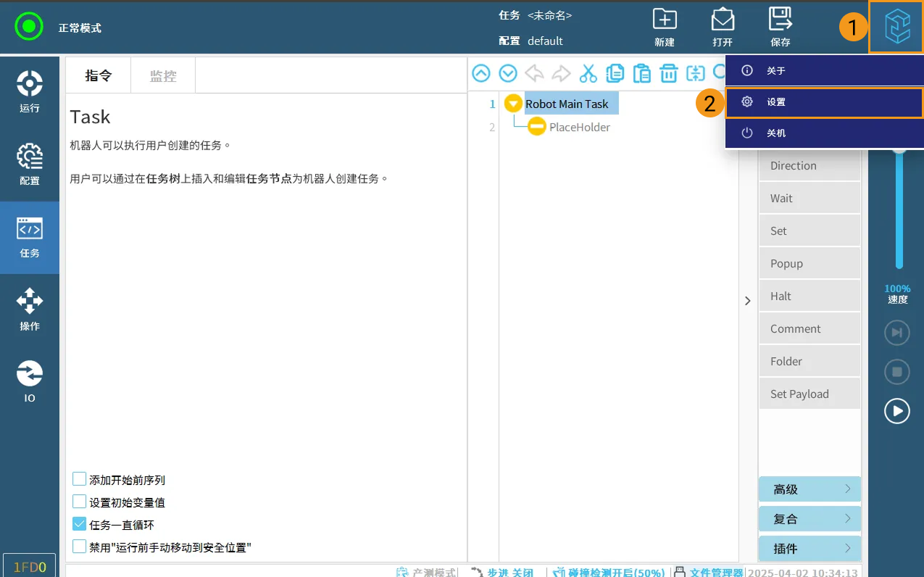Open the 文件管理器 in the status bar
The width and height of the screenshot is (924, 577).
click(x=718, y=572)
